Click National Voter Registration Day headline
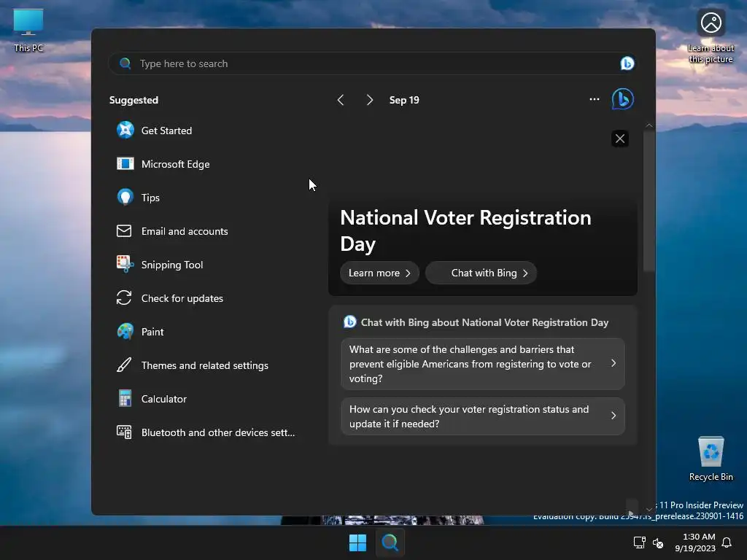Viewport: 747px width, 560px height. (465, 230)
